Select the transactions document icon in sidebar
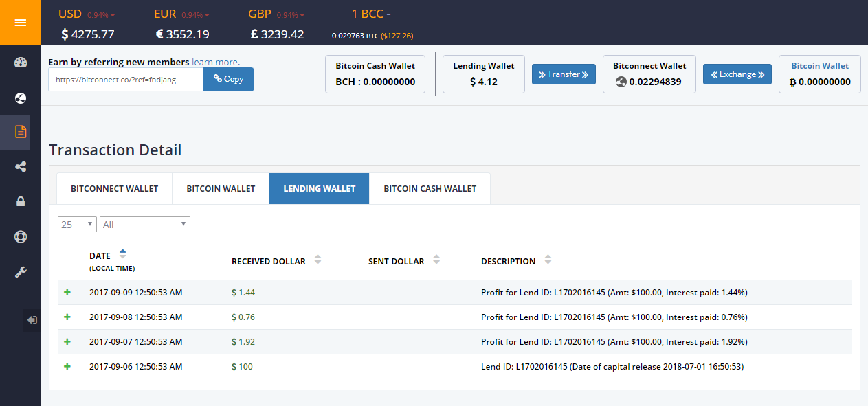868x406 pixels. [x=21, y=132]
